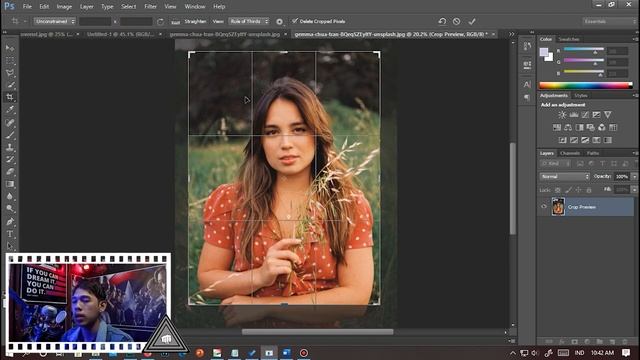Open crop additional options gear

(x=279, y=22)
